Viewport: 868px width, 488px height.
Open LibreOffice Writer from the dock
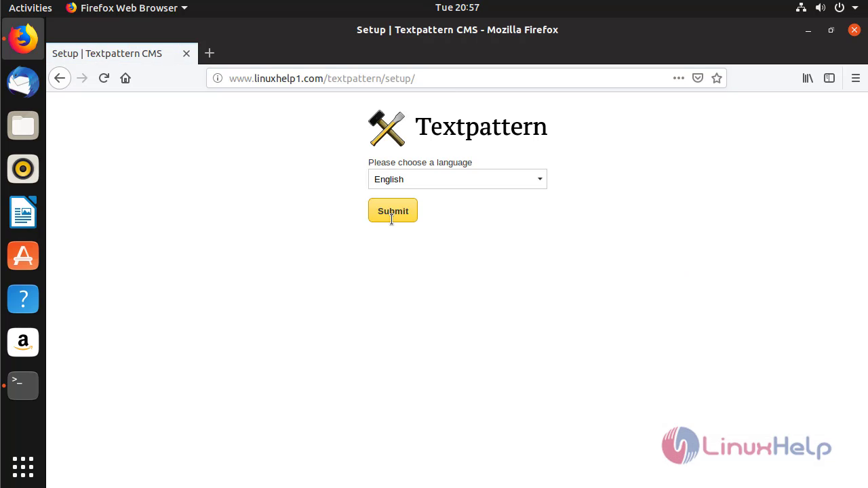pos(23,212)
